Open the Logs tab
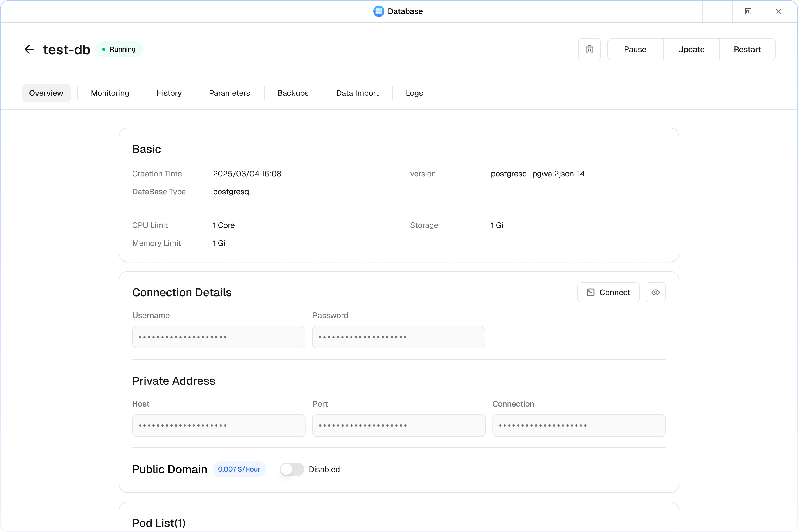 (414, 93)
